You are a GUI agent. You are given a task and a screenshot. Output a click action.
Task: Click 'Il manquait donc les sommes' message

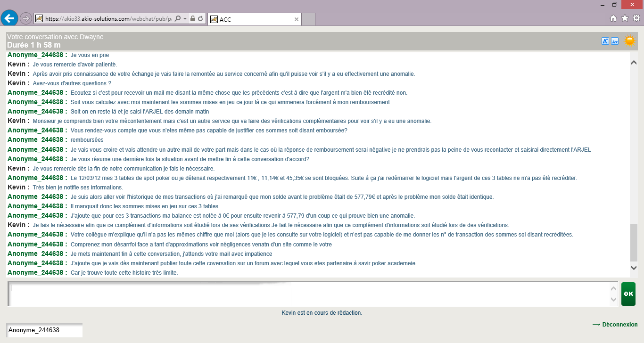pos(145,206)
